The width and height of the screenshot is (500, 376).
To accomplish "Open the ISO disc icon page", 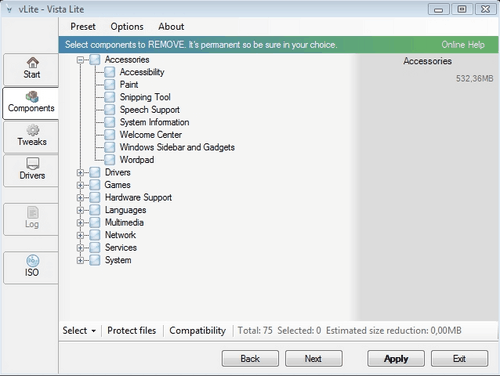I will 33,260.
